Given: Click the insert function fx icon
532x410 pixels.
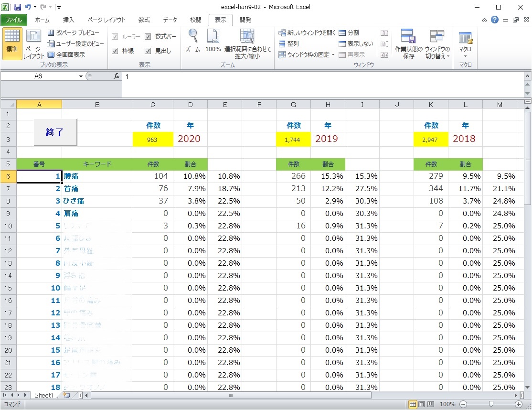Looking at the screenshot, I should pos(117,76).
